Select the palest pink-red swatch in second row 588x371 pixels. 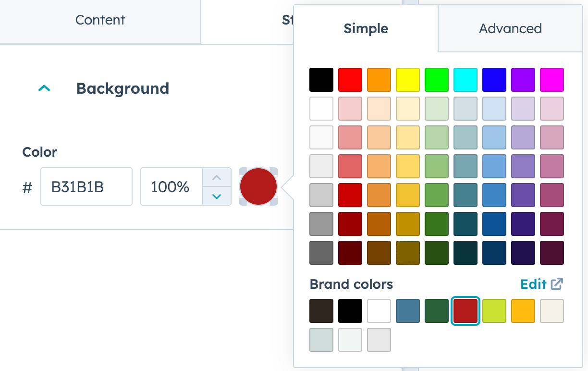[350, 109]
